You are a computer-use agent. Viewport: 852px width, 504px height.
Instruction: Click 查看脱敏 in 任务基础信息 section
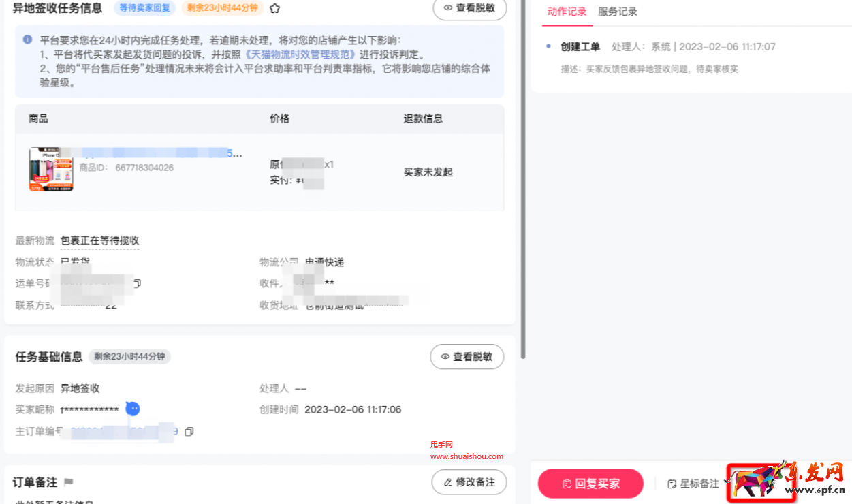coord(467,356)
